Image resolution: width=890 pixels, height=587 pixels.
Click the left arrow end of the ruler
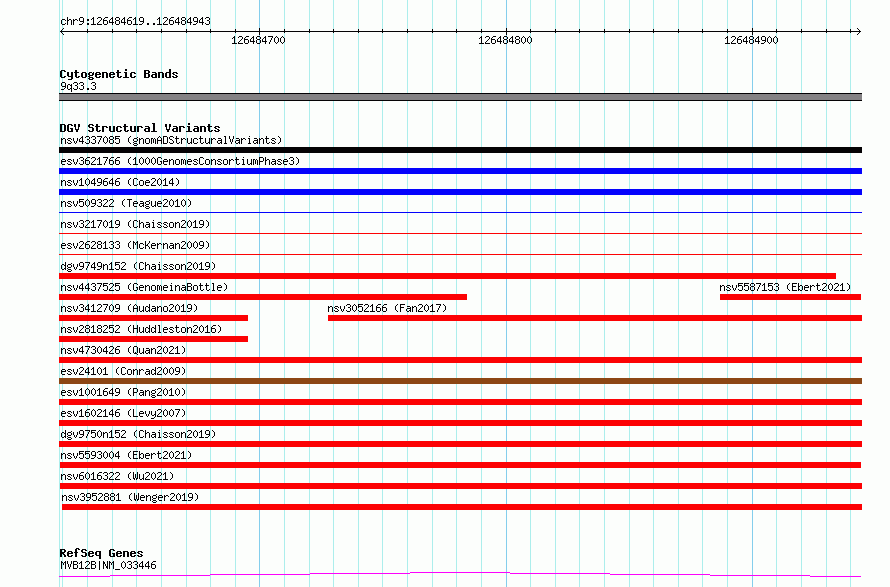click(62, 31)
